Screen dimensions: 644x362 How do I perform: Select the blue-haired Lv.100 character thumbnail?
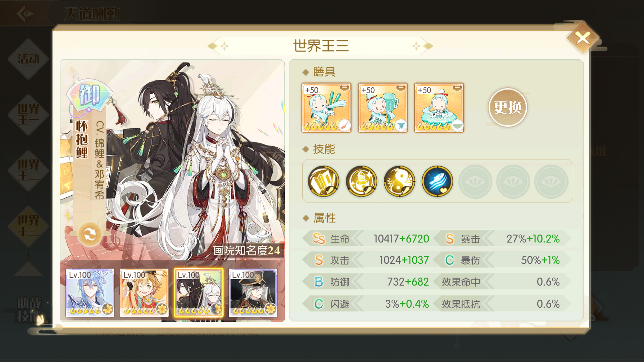click(x=90, y=293)
